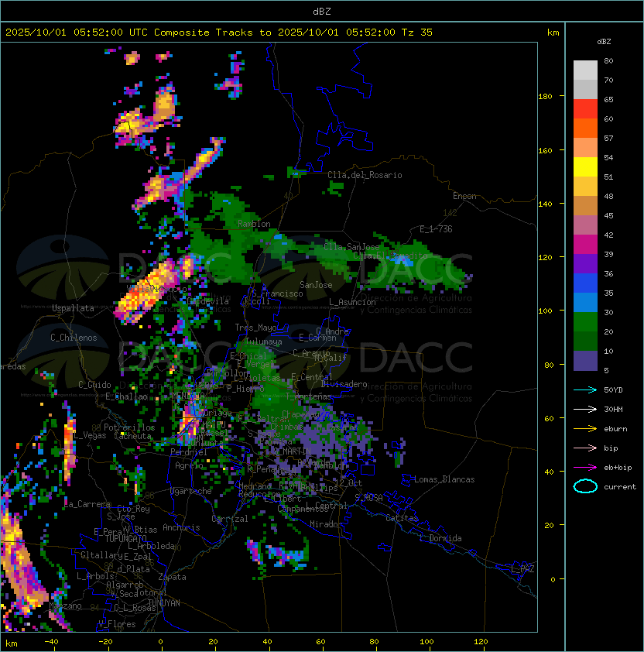Click the cyan ellipse 'current' legend icon
The image size is (644, 652).
pos(585,486)
